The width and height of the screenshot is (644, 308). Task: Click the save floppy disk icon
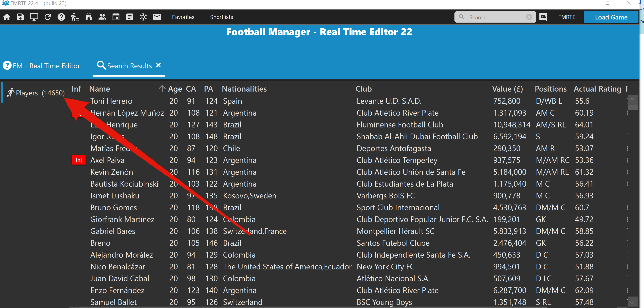click(x=20, y=17)
